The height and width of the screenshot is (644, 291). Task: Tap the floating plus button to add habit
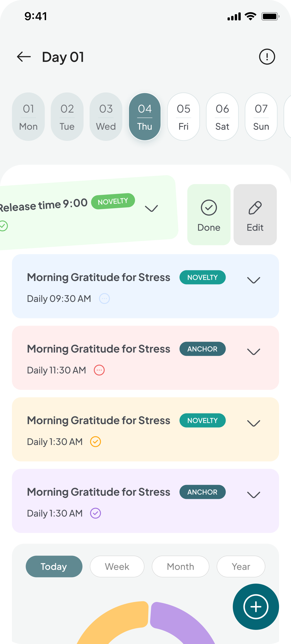tap(255, 606)
